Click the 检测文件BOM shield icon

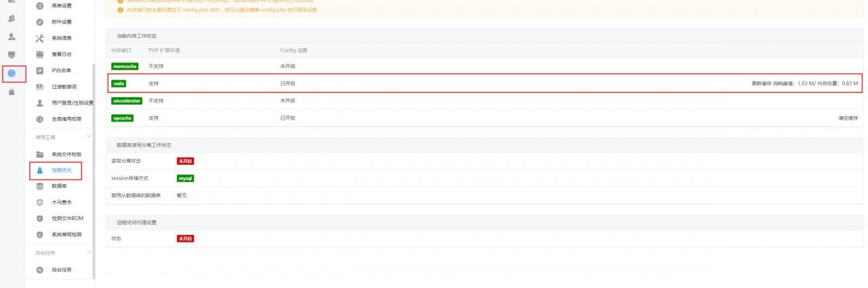40,219
